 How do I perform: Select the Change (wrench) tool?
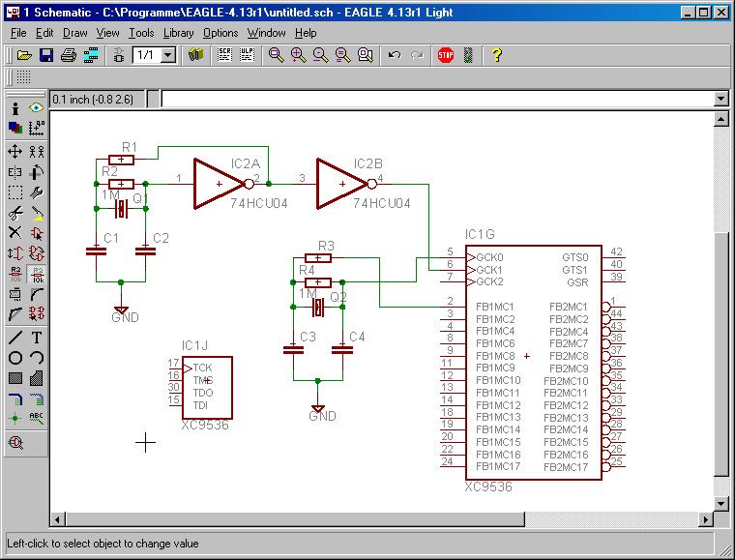coord(36,192)
